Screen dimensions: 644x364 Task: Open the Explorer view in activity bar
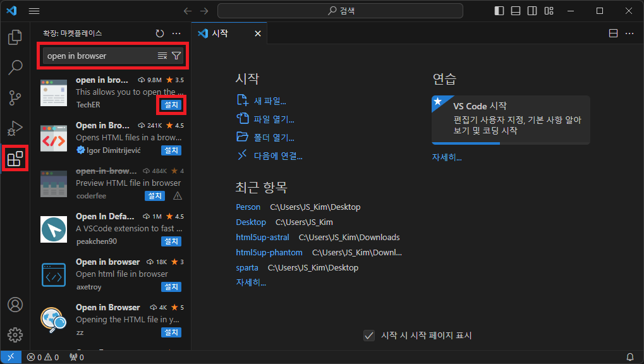[15, 37]
